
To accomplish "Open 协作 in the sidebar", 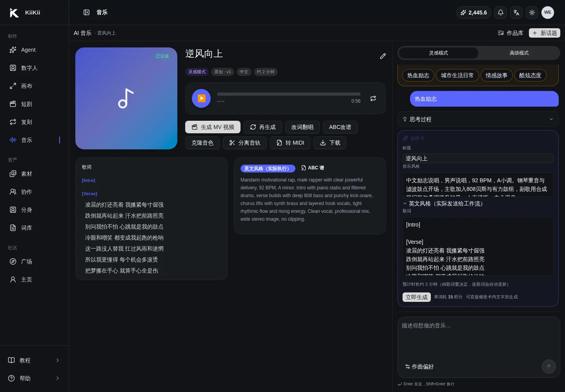I will click(x=35, y=192).
